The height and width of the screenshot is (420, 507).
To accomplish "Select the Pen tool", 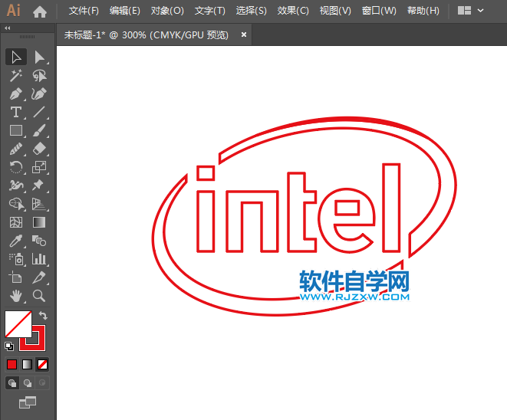I will click(x=16, y=94).
